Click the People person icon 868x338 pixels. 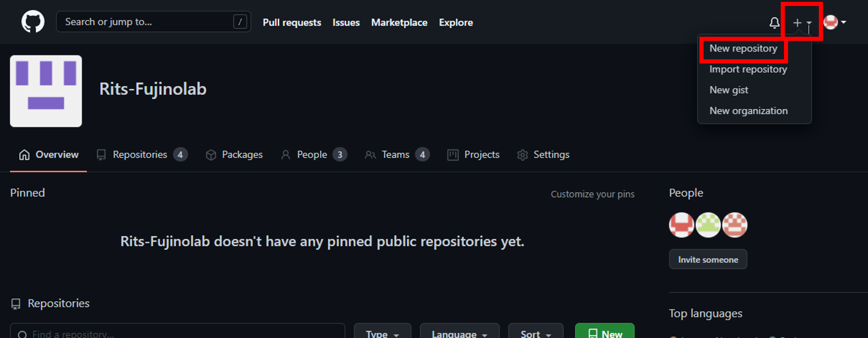pos(286,155)
